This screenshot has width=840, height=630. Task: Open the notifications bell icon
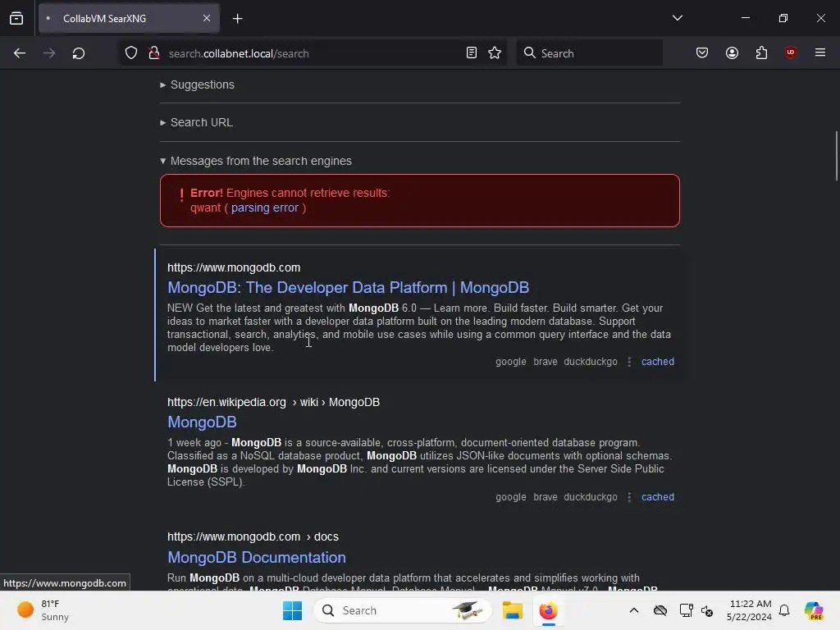click(x=784, y=610)
